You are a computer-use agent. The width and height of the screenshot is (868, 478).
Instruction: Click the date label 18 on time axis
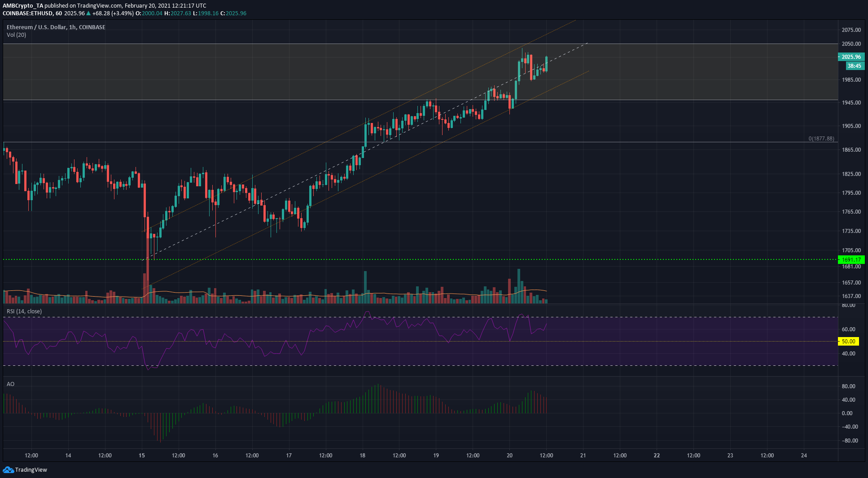[362, 456]
